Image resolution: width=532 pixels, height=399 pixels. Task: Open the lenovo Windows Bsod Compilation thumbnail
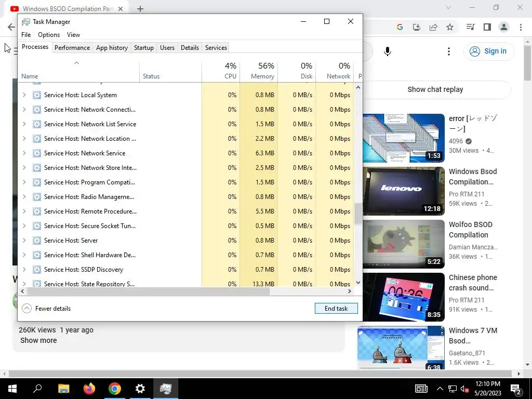pos(404,191)
